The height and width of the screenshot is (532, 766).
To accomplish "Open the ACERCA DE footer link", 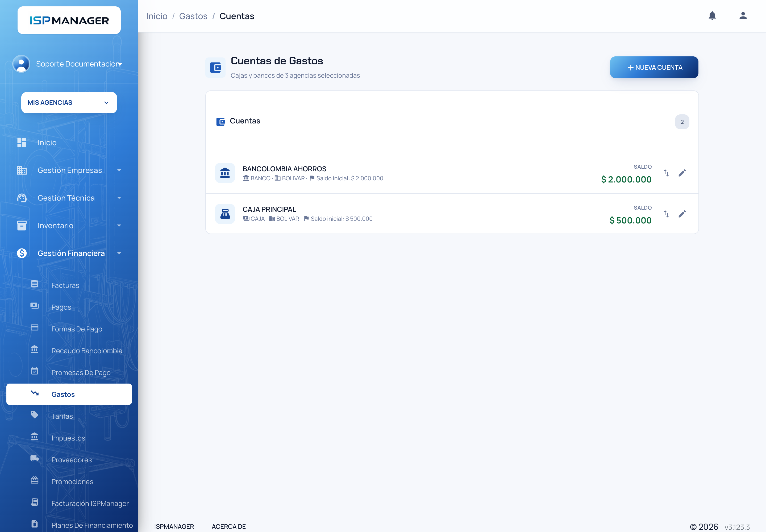I will click(x=229, y=526).
